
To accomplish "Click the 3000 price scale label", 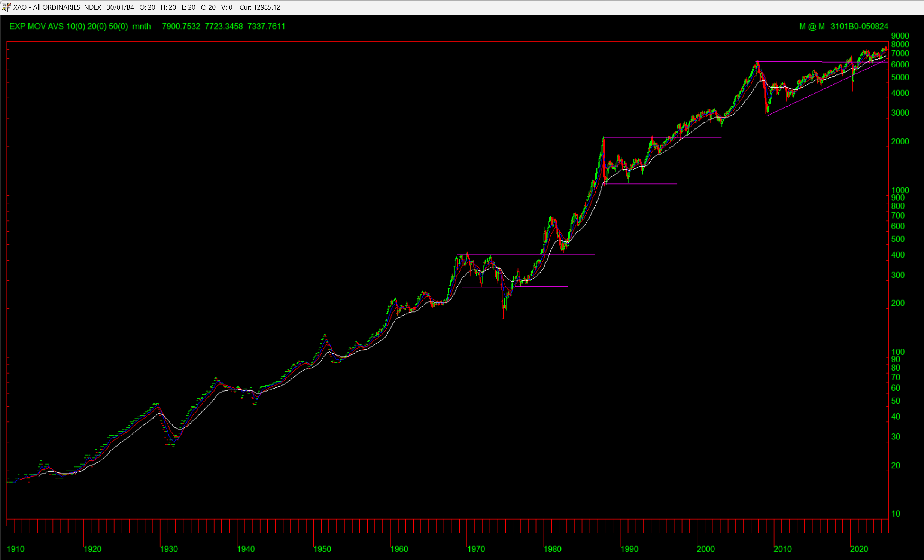I will (x=900, y=113).
